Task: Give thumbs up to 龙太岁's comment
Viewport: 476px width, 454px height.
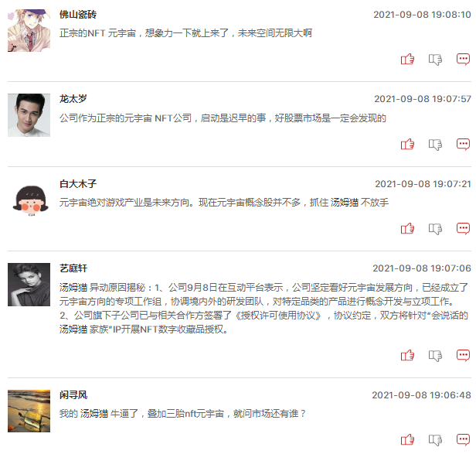Action: coord(407,144)
